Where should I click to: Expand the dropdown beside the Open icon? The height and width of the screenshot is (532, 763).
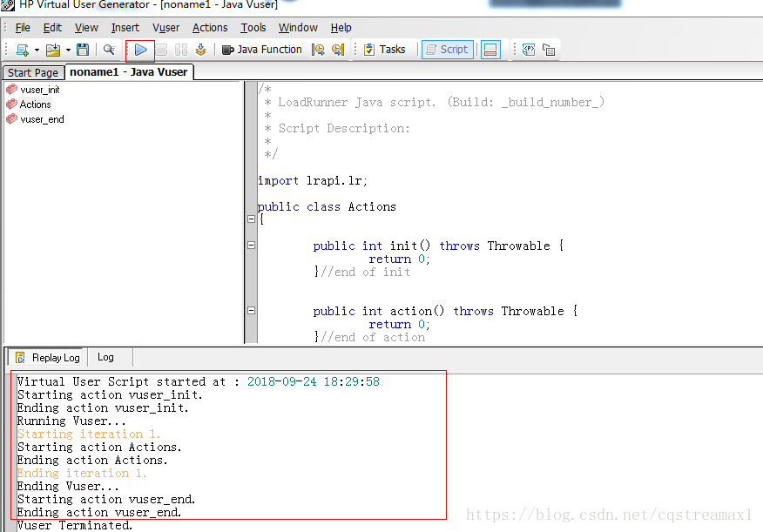[x=67, y=50]
